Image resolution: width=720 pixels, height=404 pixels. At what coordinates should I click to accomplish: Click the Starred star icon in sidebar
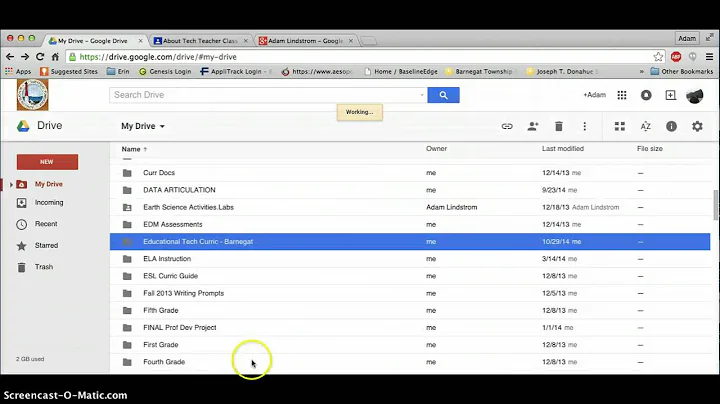(22, 246)
